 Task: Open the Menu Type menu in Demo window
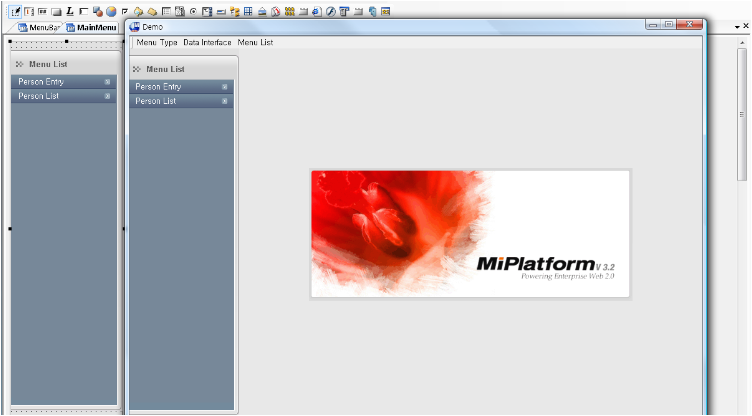pyautogui.click(x=156, y=42)
